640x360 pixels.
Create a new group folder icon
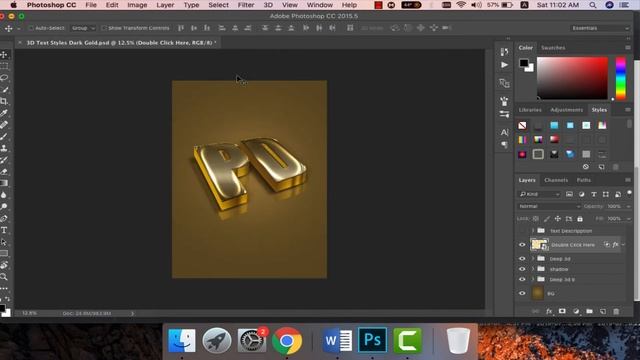click(589, 311)
